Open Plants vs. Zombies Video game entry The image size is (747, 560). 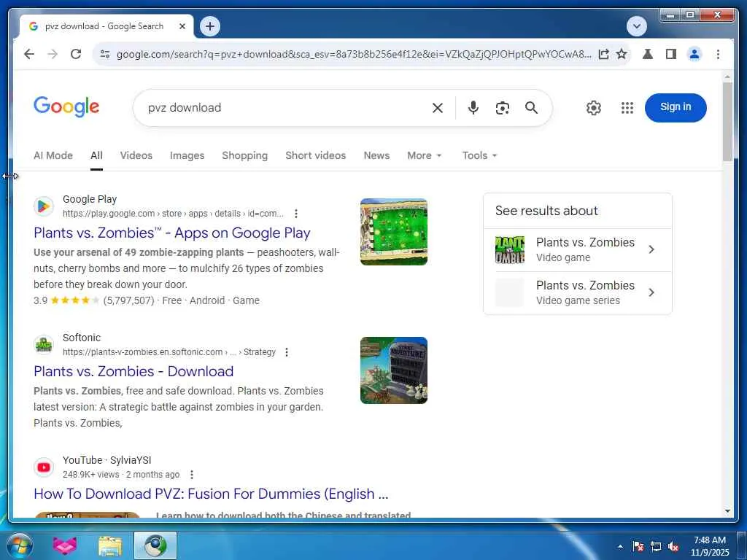[x=578, y=250]
